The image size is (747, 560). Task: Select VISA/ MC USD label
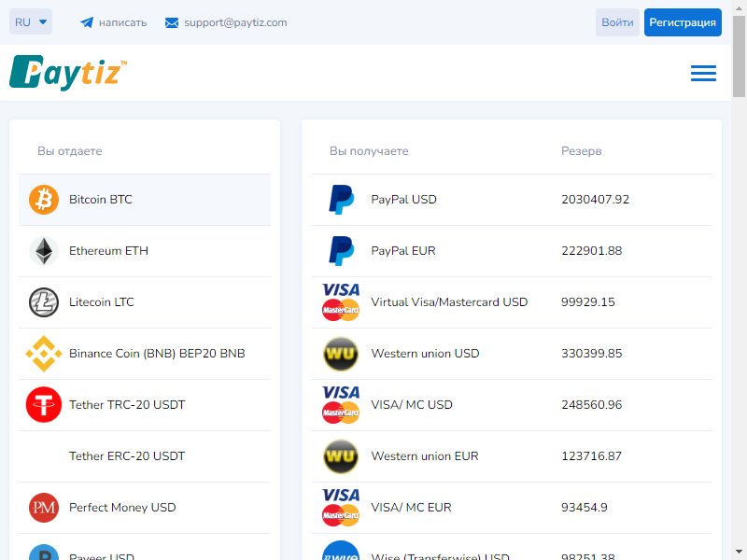click(x=412, y=405)
